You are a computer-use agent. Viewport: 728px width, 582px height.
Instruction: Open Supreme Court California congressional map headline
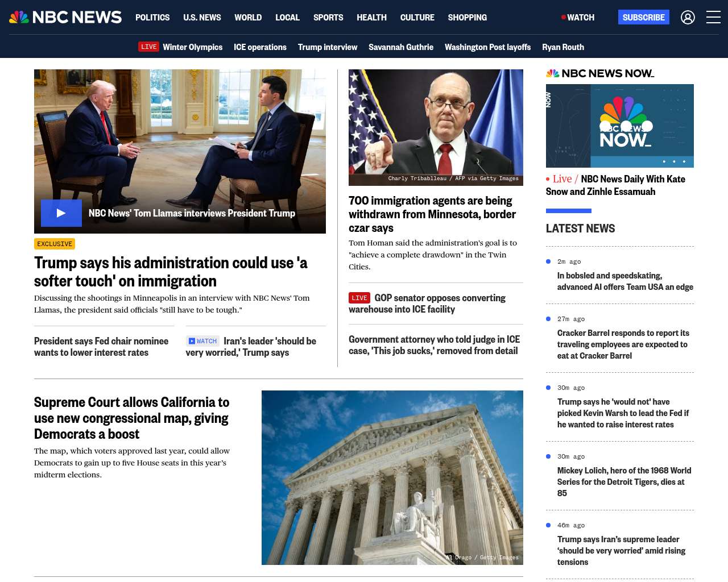pyautogui.click(x=131, y=418)
